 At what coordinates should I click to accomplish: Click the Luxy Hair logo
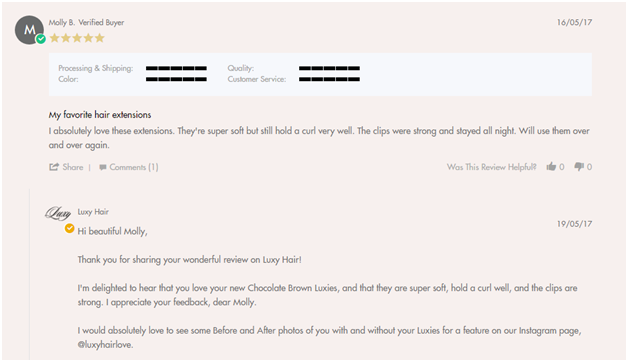(58, 213)
